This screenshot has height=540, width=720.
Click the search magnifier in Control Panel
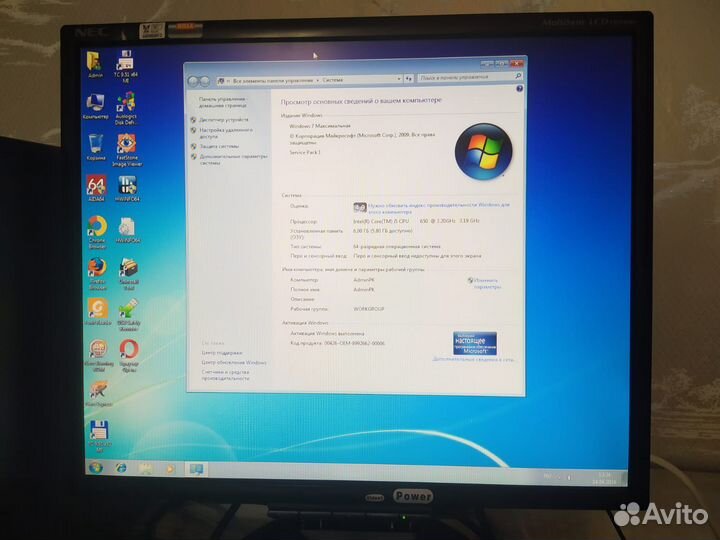pos(518,76)
